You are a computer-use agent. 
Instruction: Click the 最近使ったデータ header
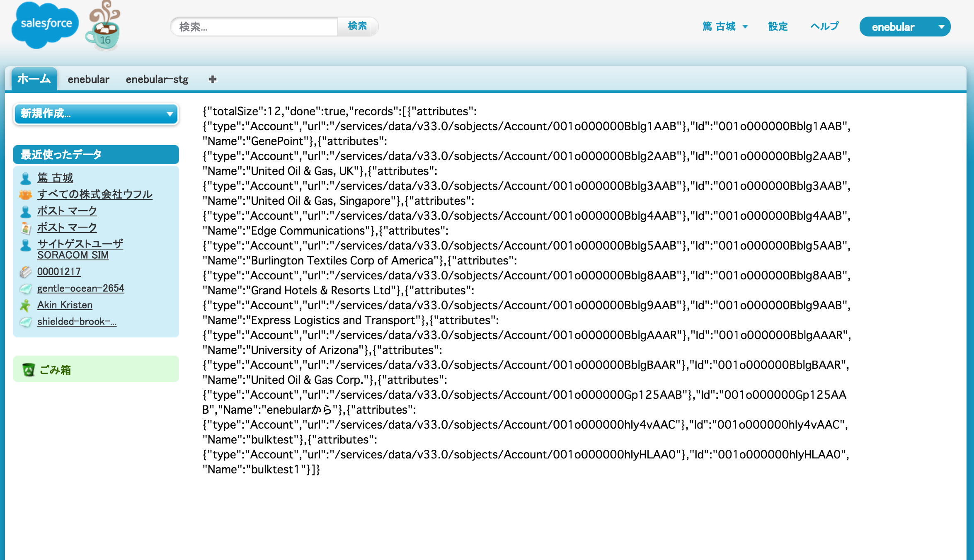[x=96, y=155]
